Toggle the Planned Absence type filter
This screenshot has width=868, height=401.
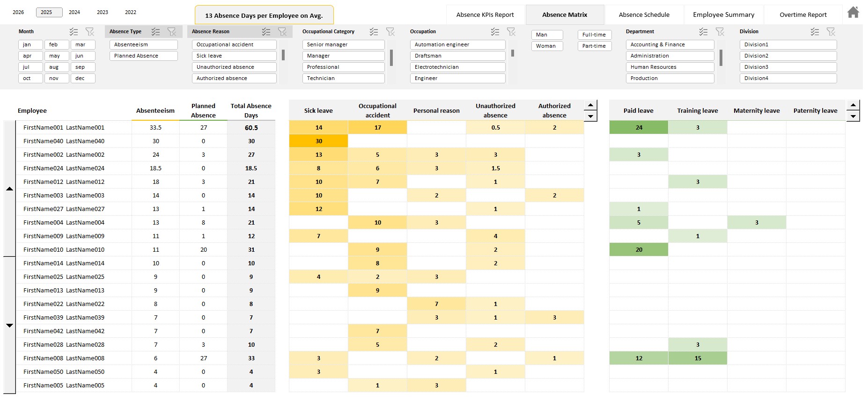143,56
